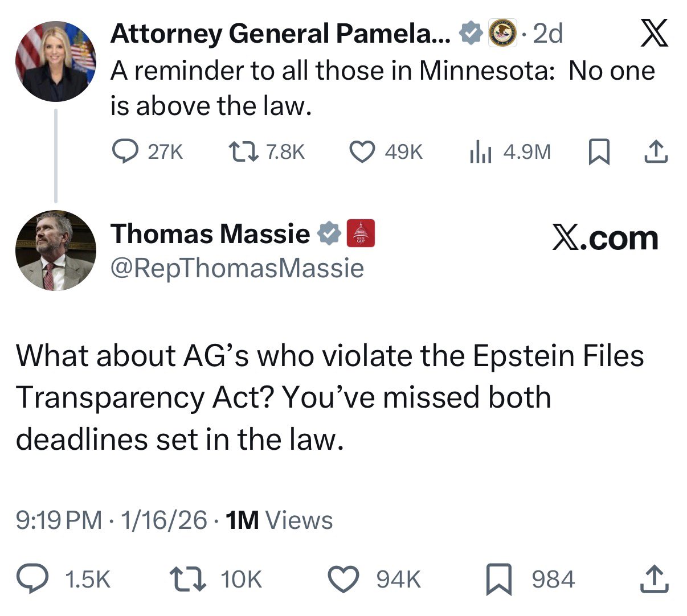Share Thomas Massie's post
687x616 pixels.
click(655, 579)
